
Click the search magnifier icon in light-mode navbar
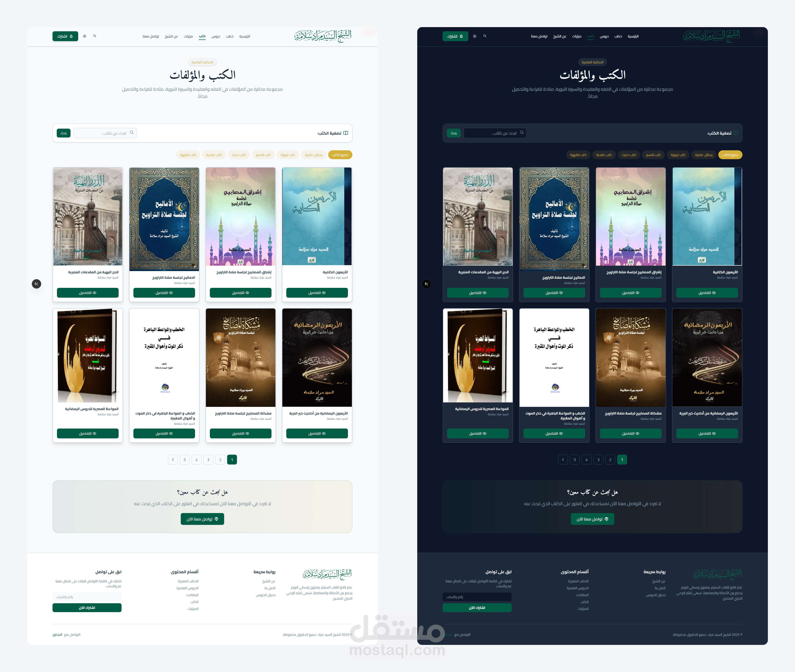pos(95,36)
